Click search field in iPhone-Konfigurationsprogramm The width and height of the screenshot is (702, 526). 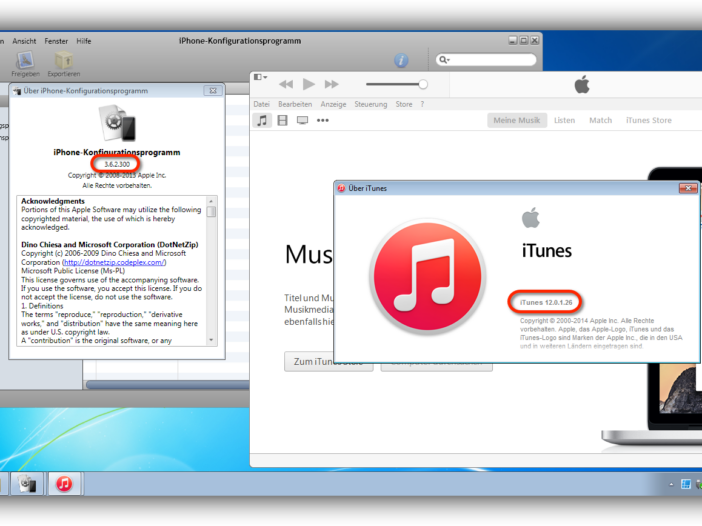tap(486, 60)
